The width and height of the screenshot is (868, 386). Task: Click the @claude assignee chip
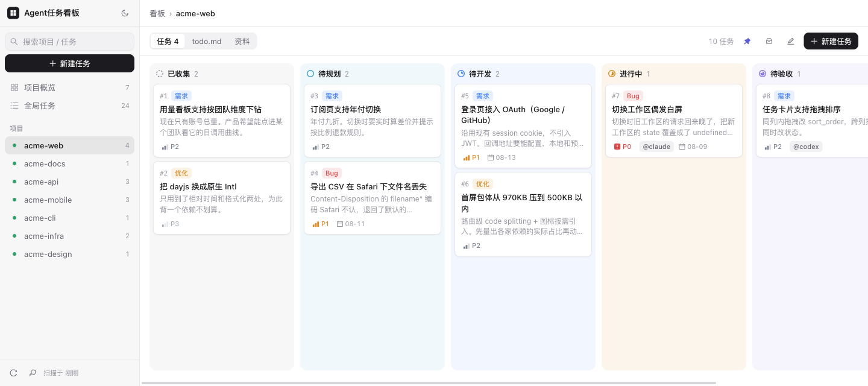656,147
